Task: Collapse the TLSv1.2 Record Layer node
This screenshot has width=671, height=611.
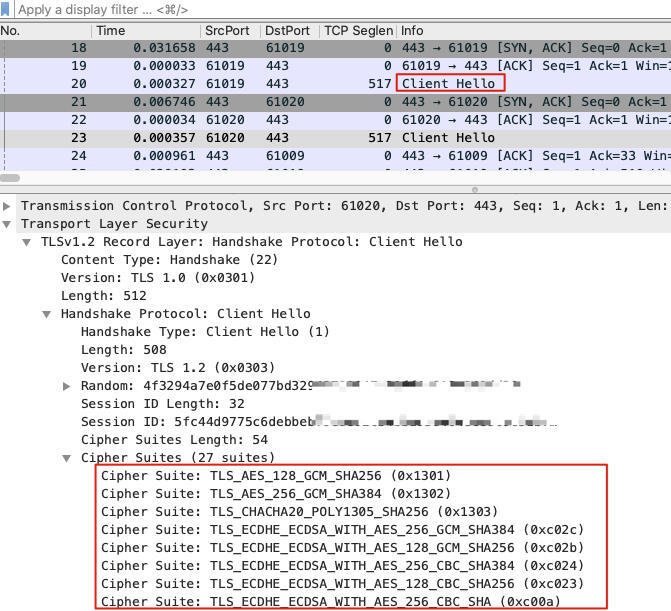Action: (28, 242)
